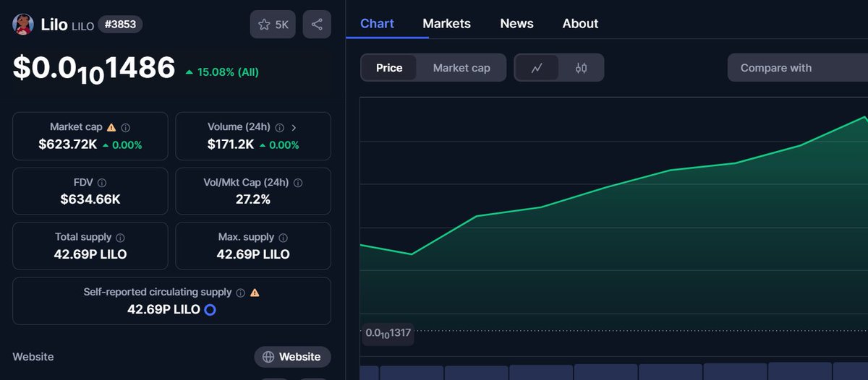Click the Lilo coin avatar icon
Viewport: 868px width, 380px height.
[24, 24]
